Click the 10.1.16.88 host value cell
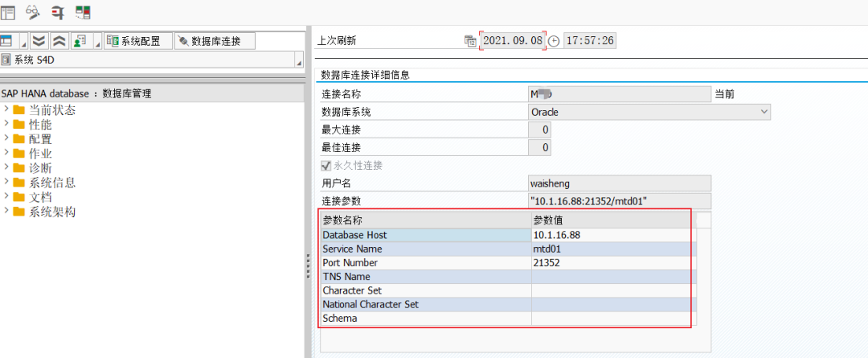The width and height of the screenshot is (868, 358). coord(611,235)
